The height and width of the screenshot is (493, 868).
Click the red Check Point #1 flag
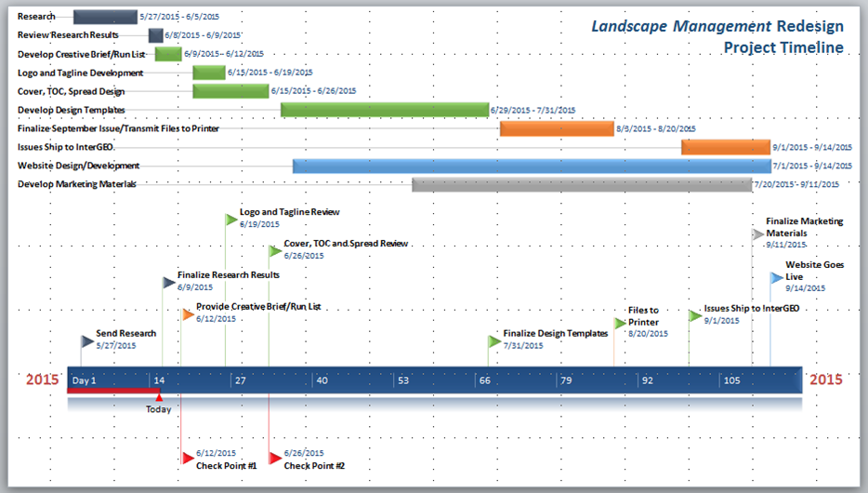(x=187, y=458)
